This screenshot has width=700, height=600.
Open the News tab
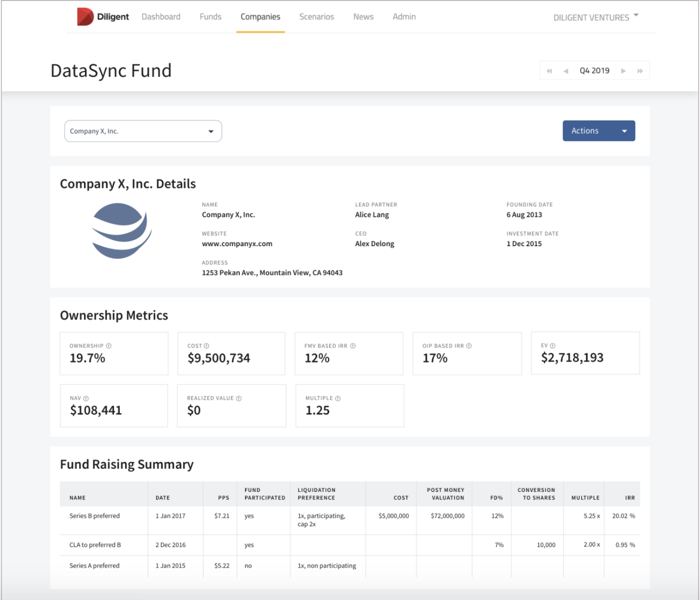[363, 17]
